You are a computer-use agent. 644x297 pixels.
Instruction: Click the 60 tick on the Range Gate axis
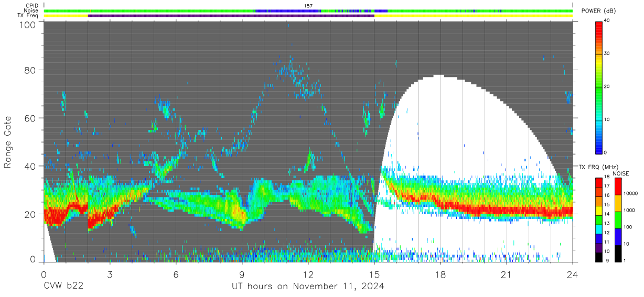pyautogui.click(x=31, y=118)
